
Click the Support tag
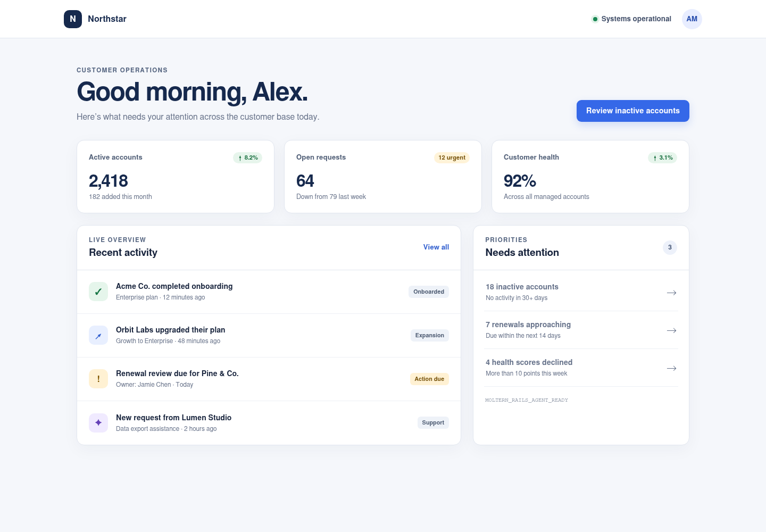433,422
